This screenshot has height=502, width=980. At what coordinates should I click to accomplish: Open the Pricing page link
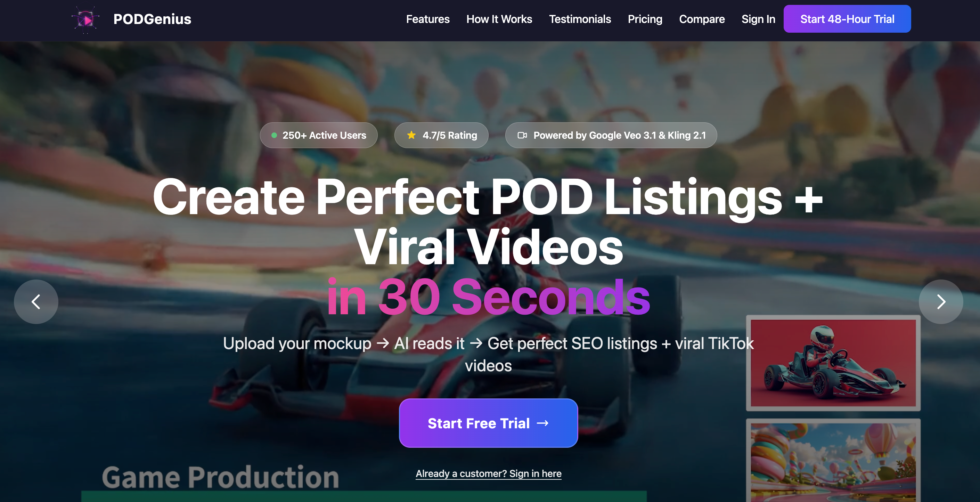point(645,19)
